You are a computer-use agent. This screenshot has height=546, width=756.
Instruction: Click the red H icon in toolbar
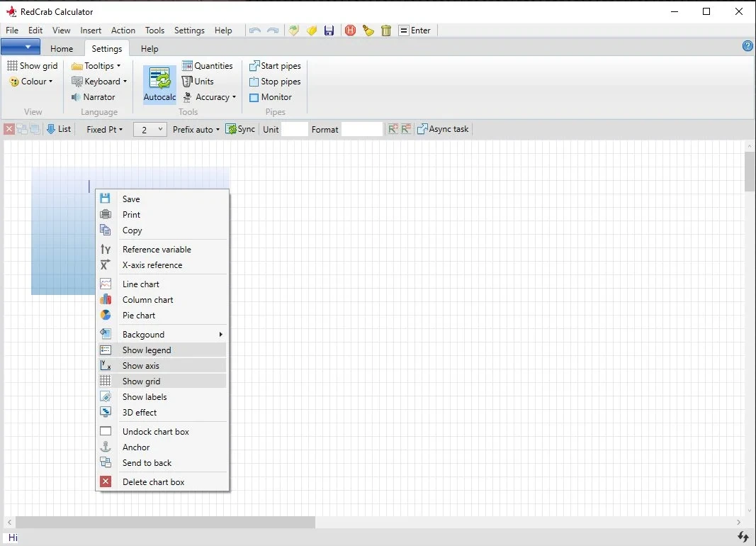click(x=351, y=30)
